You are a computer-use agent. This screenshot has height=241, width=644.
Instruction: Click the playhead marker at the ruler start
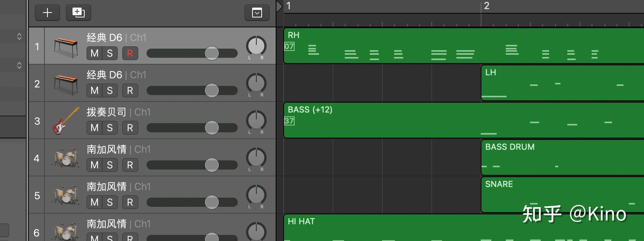[279, 6]
